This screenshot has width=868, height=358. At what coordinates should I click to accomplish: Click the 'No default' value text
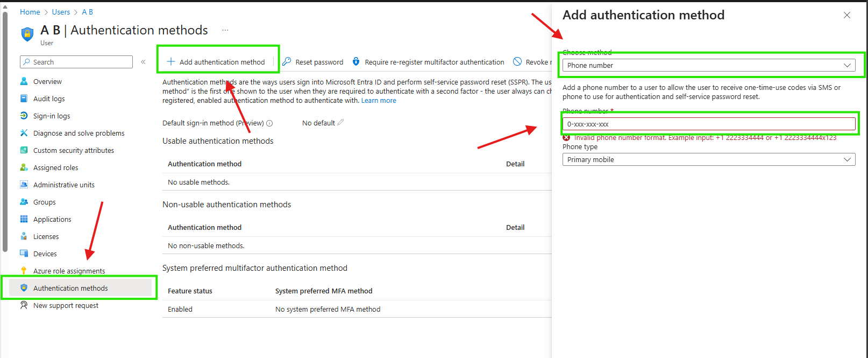(x=318, y=123)
